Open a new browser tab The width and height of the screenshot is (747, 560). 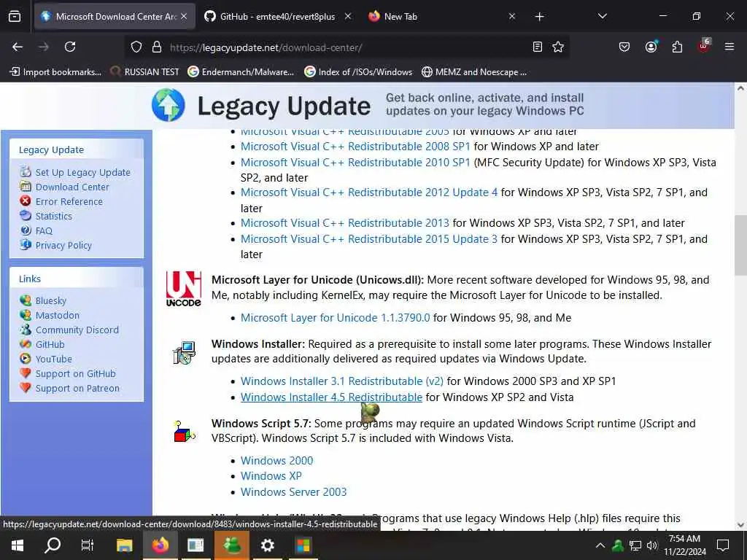[x=539, y=17]
